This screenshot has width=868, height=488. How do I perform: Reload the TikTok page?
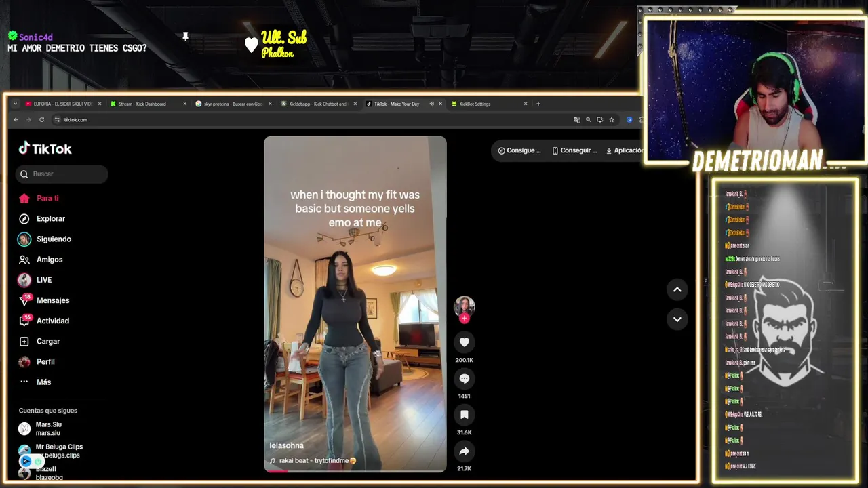[41, 119]
